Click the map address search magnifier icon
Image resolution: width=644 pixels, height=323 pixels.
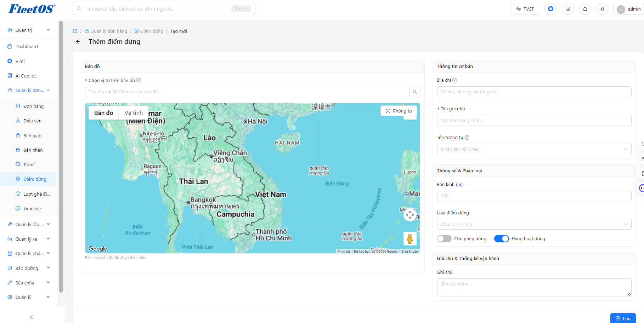(x=415, y=92)
